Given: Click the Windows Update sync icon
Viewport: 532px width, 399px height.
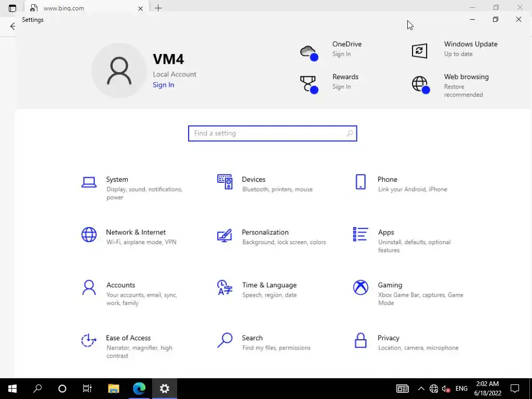Looking at the screenshot, I should 419,51.
